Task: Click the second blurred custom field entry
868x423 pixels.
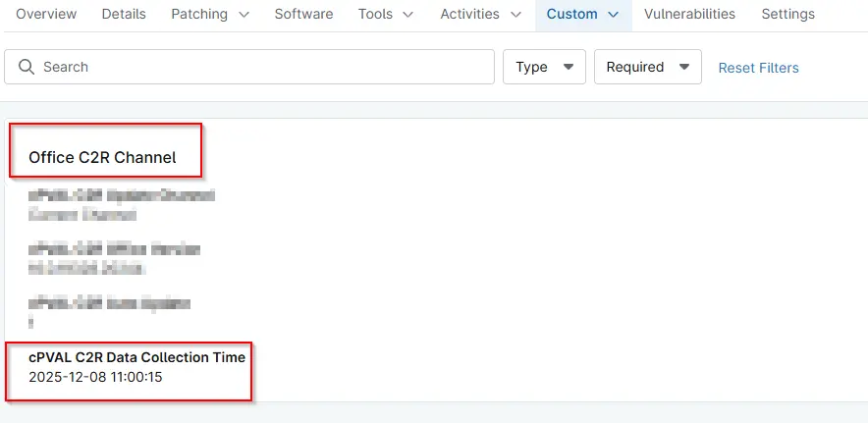Action: (114, 258)
